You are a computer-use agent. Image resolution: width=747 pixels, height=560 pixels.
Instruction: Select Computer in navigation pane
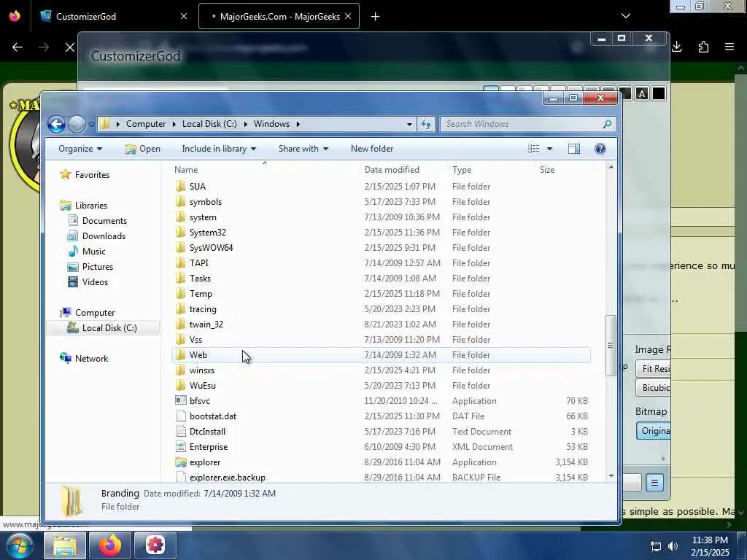click(95, 312)
